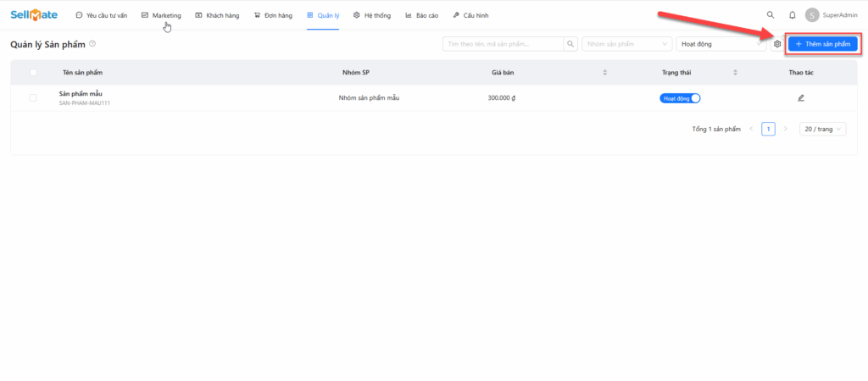Screen dimensions: 868x381
Task: Click the Sản phẩm mẫu product name
Action: tap(81, 94)
